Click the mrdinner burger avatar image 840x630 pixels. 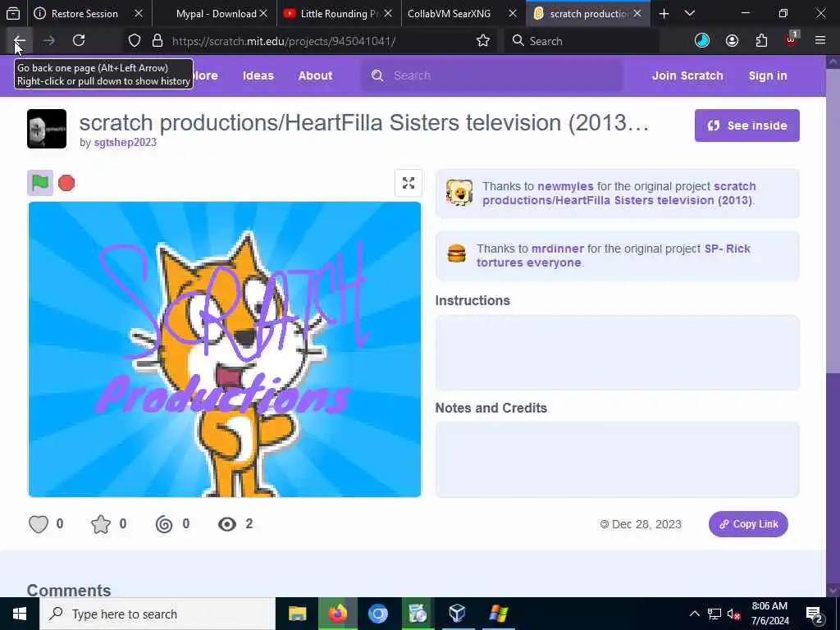[x=456, y=253]
